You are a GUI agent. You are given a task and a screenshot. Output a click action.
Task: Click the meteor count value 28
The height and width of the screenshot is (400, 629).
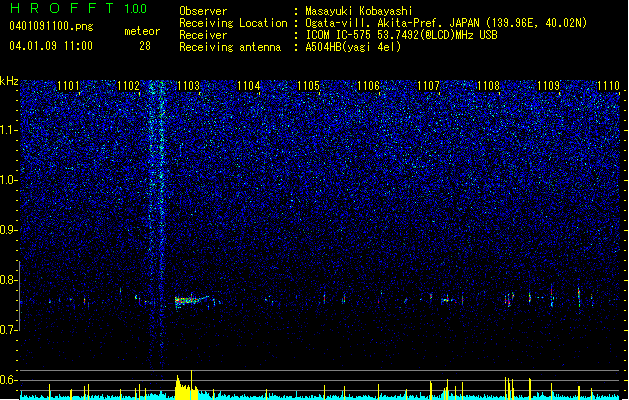[145, 46]
